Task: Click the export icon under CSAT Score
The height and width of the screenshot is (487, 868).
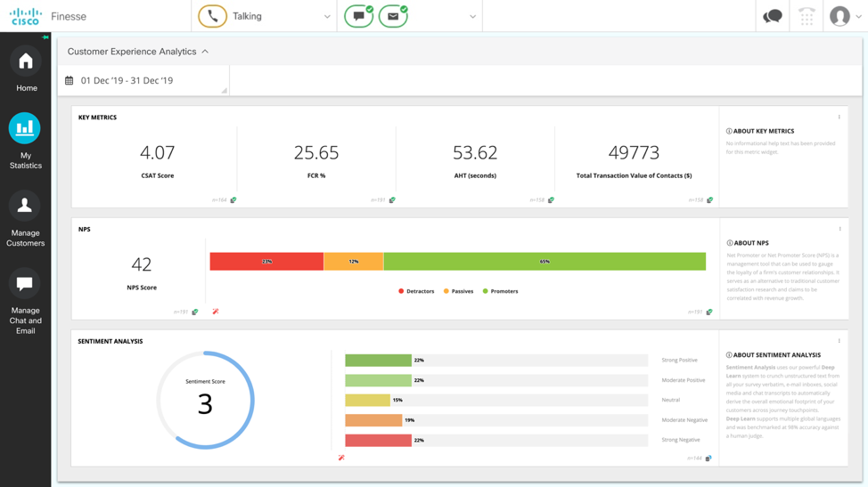Action: coord(233,200)
